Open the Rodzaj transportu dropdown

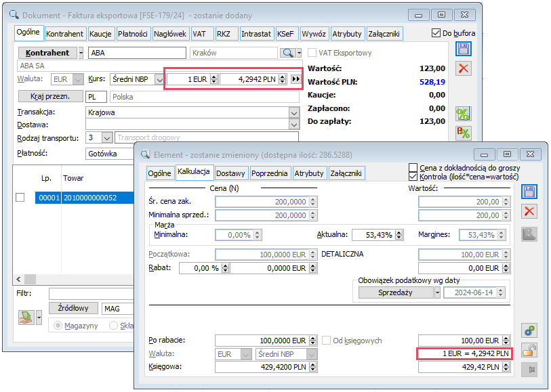click(x=107, y=137)
